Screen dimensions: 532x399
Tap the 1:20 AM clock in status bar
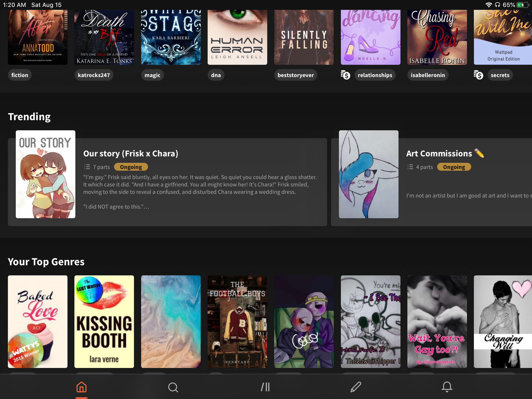tap(14, 5)
